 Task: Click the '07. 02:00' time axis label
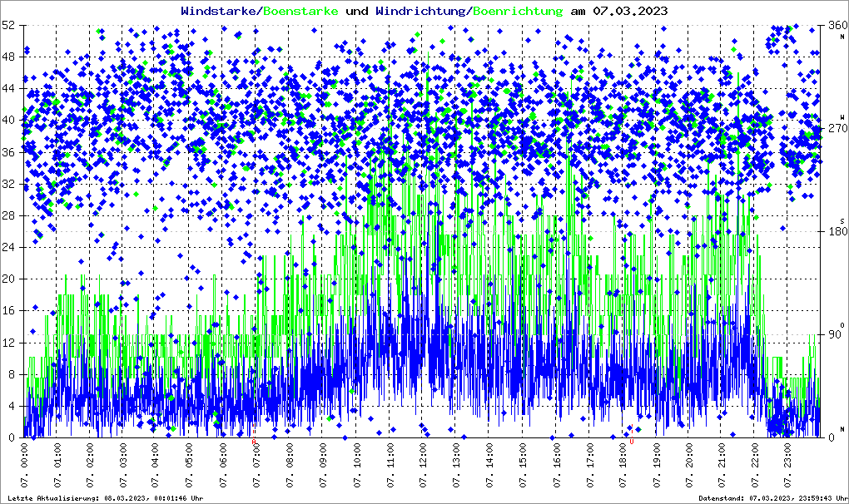click(x=91, y=465)
